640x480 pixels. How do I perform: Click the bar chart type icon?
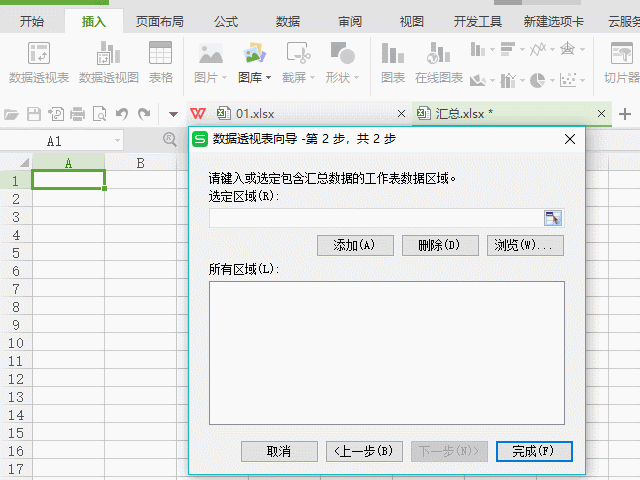508,49
